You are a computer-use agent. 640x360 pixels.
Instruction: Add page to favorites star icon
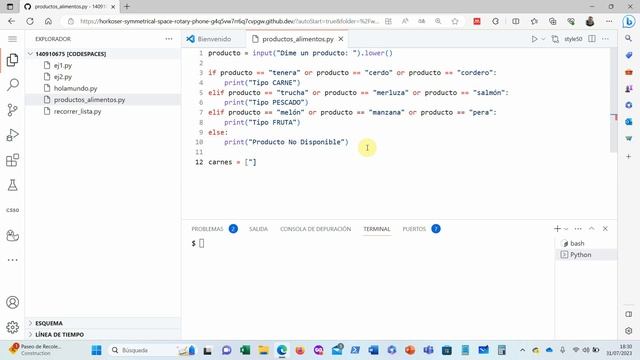pyautogui.click(x=455, y=21)
